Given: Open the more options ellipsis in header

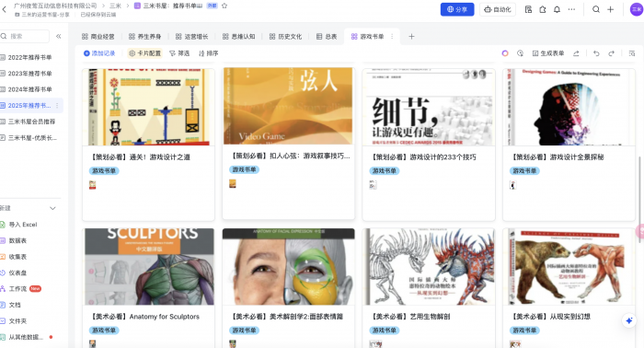Looking at the screenshot, I should coord(571,9).
